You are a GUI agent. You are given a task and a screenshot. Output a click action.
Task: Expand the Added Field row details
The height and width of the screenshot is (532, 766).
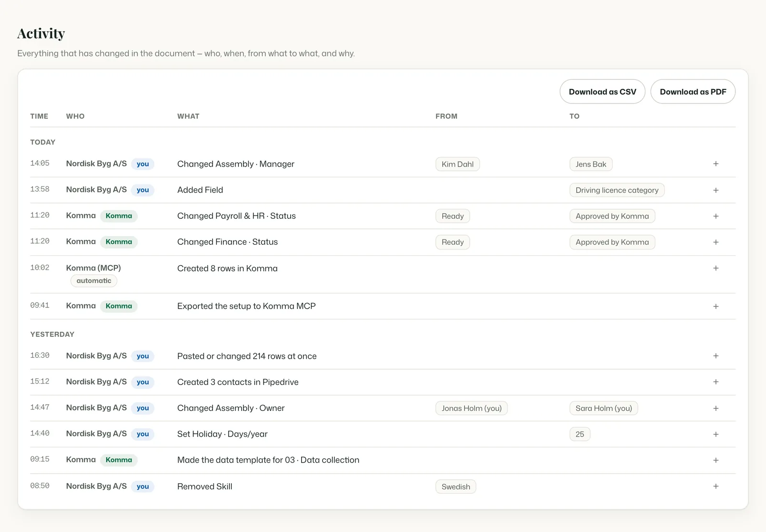click(x=716, y=190)
